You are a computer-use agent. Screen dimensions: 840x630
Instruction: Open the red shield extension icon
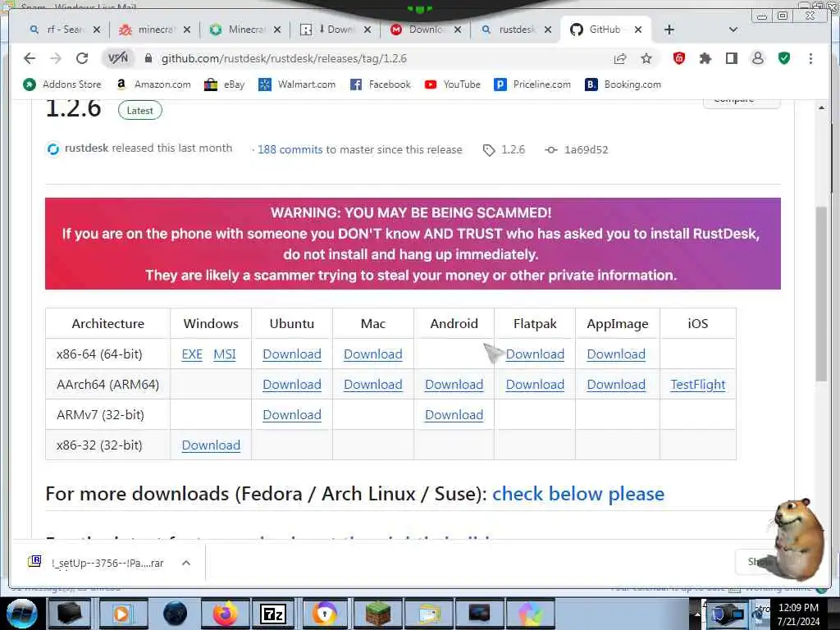click(678, 58)
